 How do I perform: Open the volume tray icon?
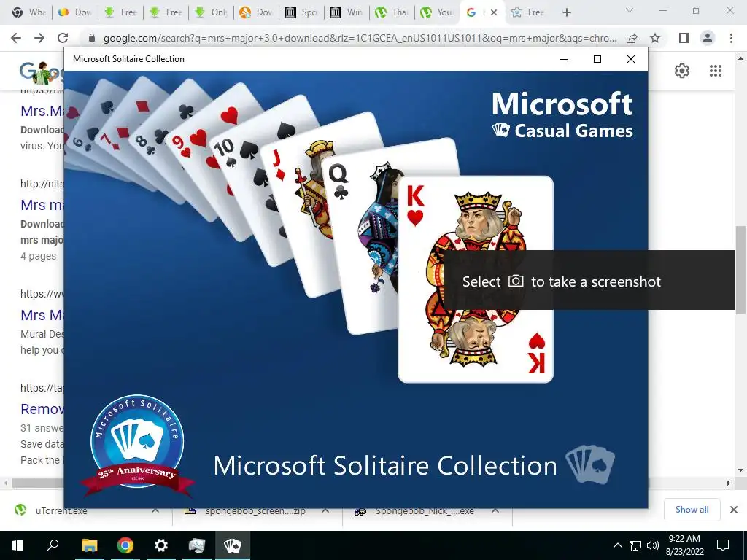tap(653, 545)
